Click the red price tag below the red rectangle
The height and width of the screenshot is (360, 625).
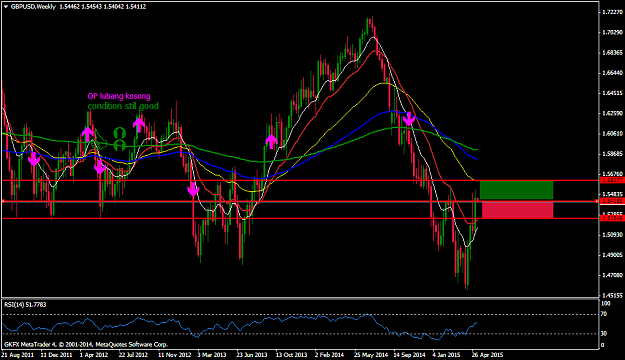[x=612, y=218]
